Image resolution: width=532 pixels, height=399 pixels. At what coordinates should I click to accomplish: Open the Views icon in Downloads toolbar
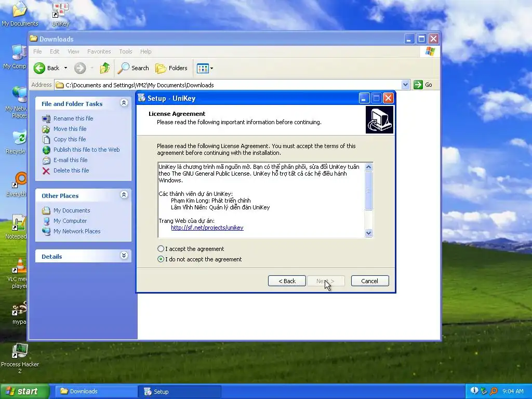(x=203, y=68)
